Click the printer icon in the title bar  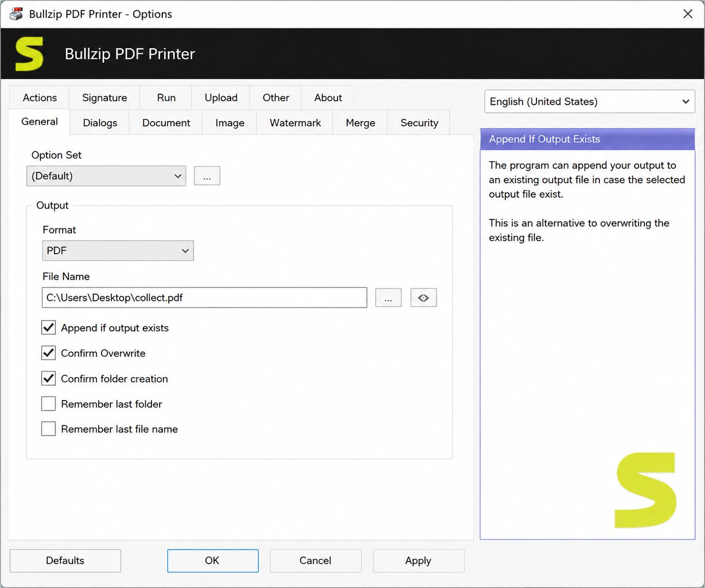point(16,14)
